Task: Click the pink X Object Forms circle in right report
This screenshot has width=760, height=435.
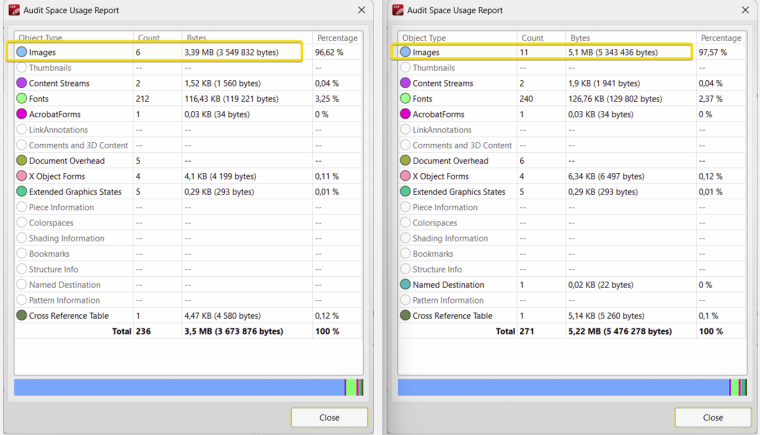Action: (405, 176)
